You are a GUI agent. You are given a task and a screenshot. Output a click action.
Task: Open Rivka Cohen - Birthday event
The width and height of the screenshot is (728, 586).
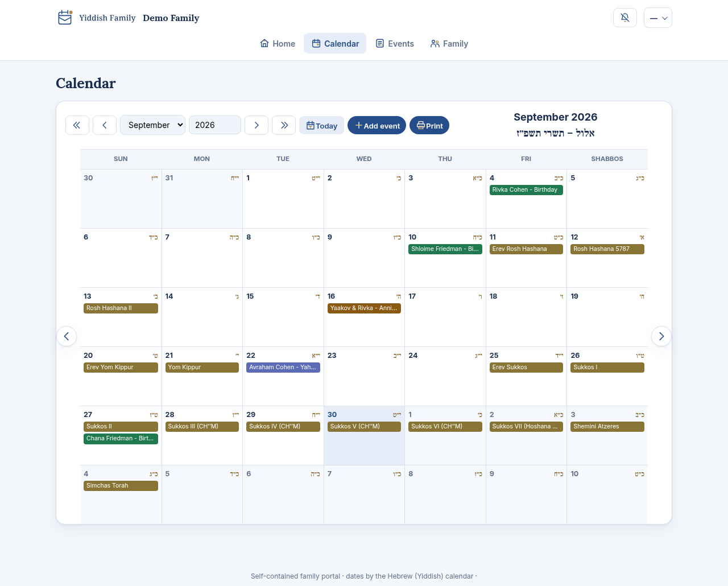coord(526,190)
